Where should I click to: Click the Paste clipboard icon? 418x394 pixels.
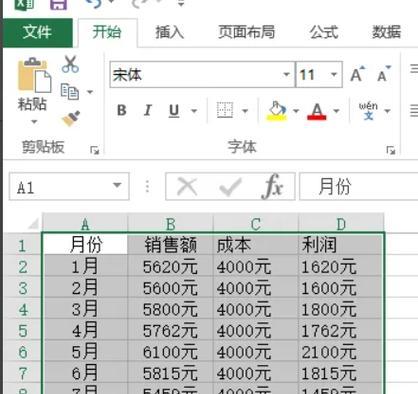click(x=34, y=75)
